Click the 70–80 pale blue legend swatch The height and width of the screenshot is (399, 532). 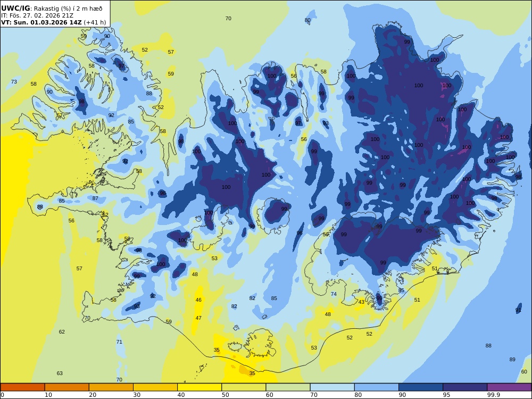pyautogui.click(x=332, y=387)
